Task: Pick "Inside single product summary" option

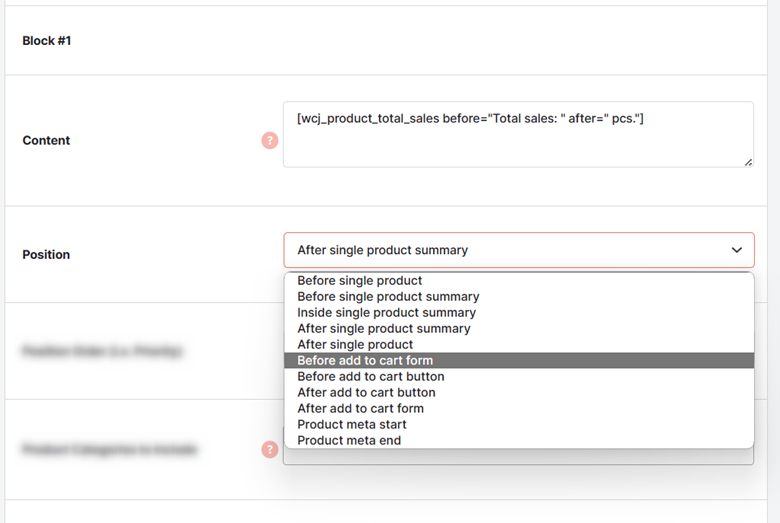Action: (519, 313)
